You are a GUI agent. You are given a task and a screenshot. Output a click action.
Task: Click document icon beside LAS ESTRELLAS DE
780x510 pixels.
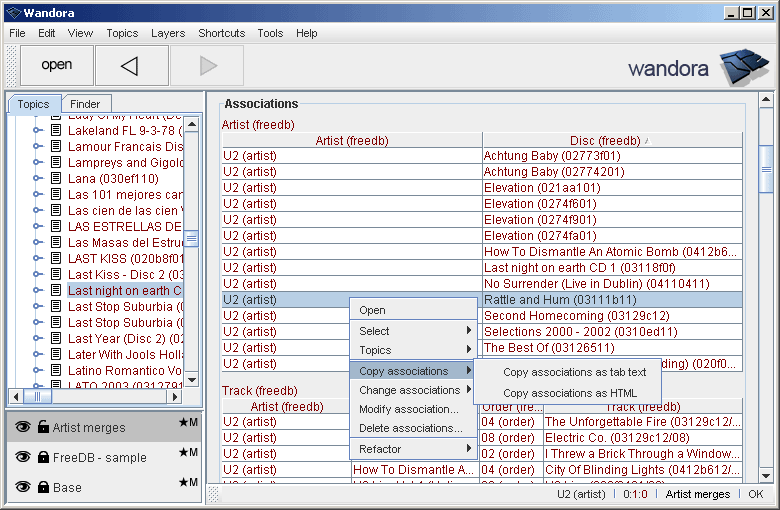(x=56, y=226)
